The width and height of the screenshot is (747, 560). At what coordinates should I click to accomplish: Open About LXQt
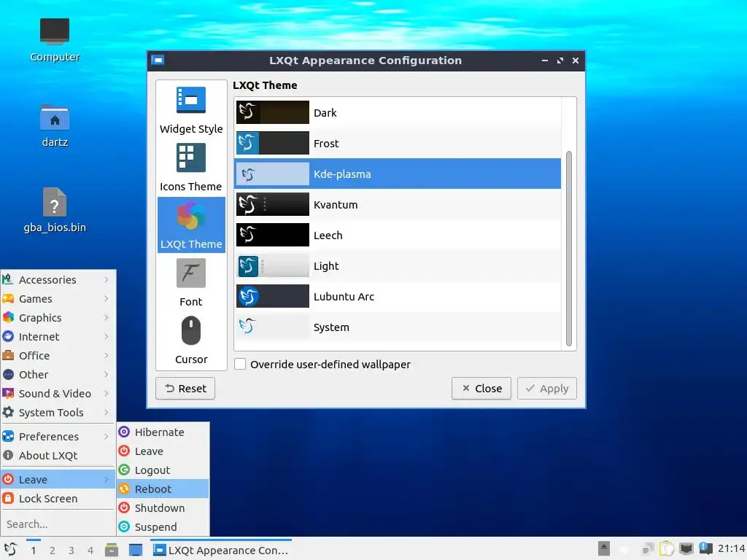[58, 455]
